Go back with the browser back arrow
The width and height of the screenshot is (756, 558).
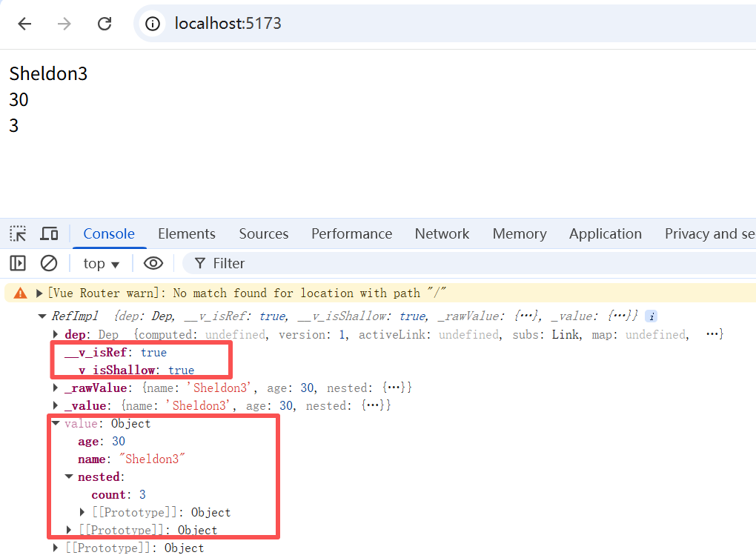coord(24,24)
